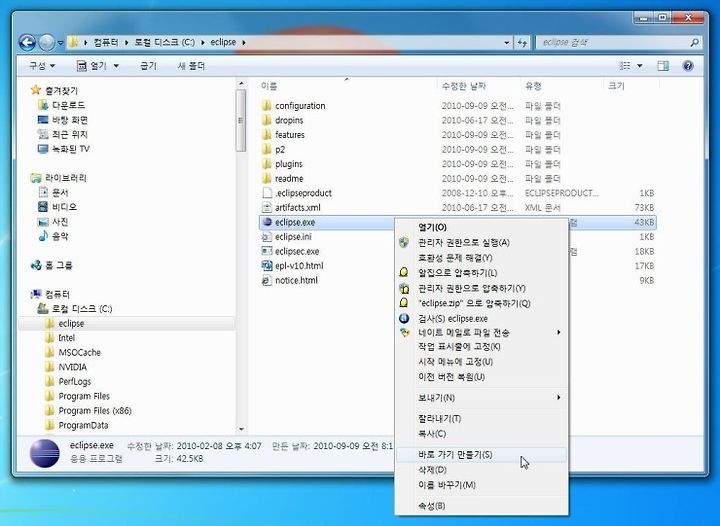The height and width of the screenshot is (526, 720).
Task: Open 문서 library
Action: 53,192
